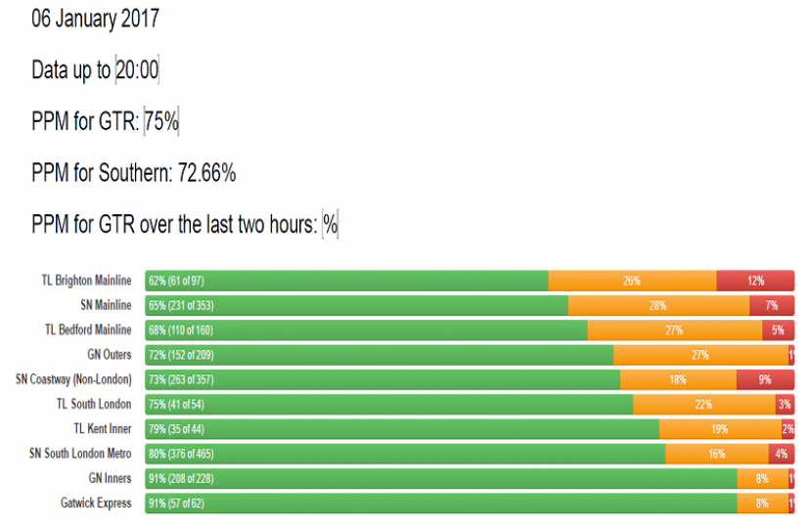
Task: Click the 16% orange SN South London Metro segment
Action: 717,454
